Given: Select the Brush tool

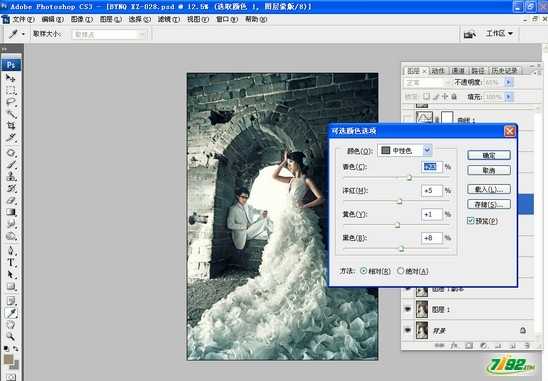Looking at the screenshot, I should click(11, 164).
